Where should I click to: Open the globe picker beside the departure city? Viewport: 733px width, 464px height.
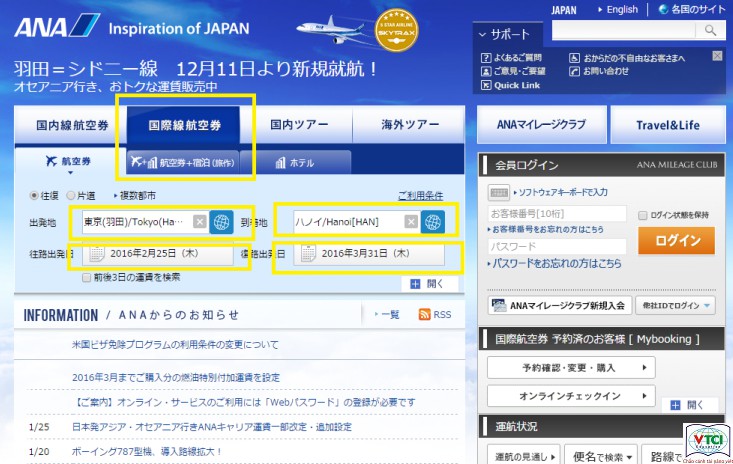(x=221, y=222)
